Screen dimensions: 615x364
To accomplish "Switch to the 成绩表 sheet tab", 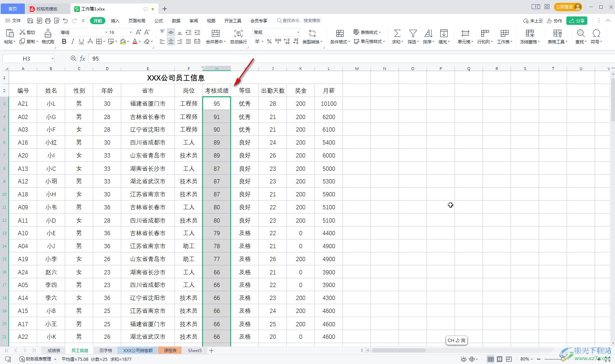I will pos(54,350).
